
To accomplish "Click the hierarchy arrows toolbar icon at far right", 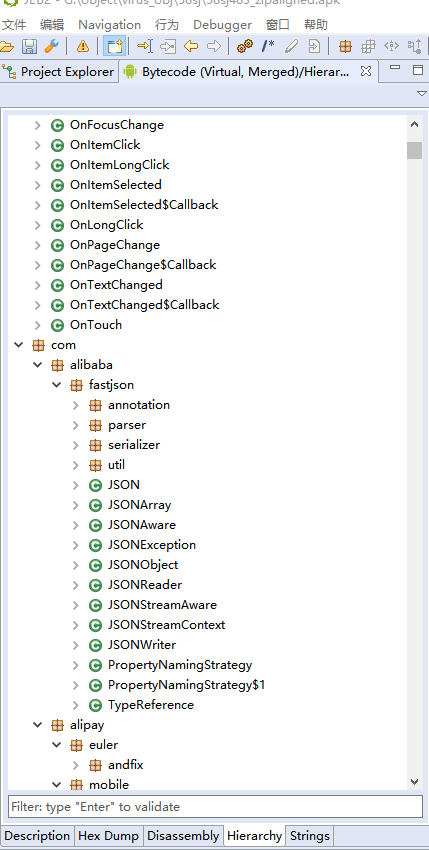I will [x=414, y=47].
